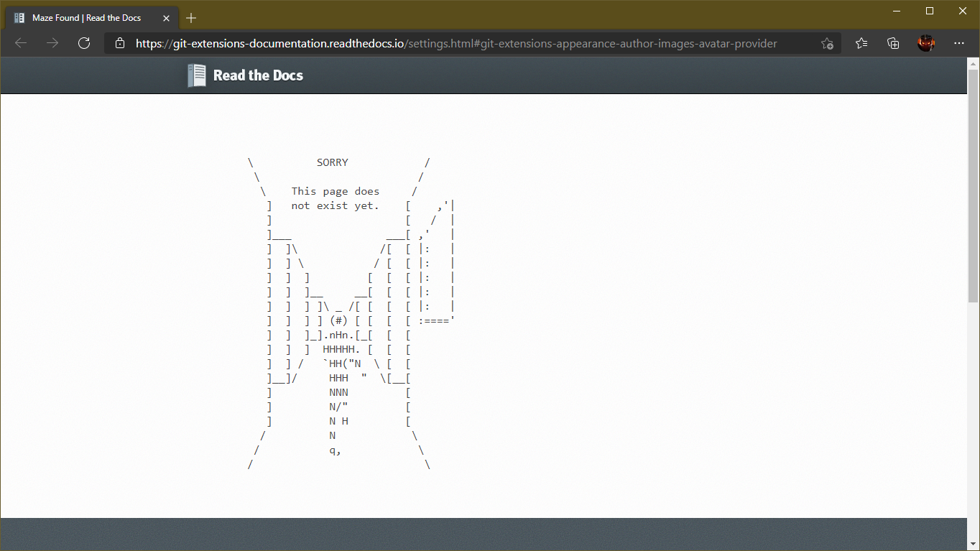This screenshot has width=980, height=551.
Task: Open a new browser tab
Action: click(190, 17)
